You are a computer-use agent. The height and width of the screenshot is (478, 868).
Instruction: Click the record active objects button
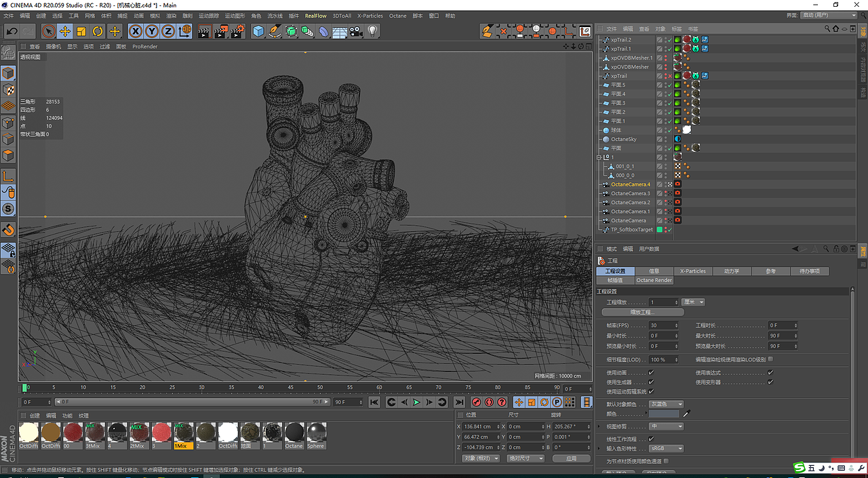(477, 402)
